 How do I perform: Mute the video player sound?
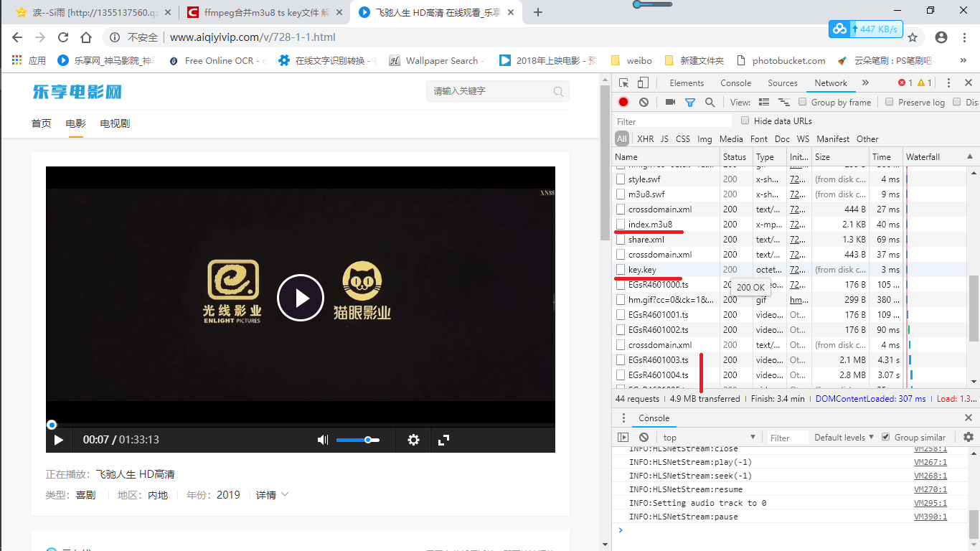pos(323,440)
